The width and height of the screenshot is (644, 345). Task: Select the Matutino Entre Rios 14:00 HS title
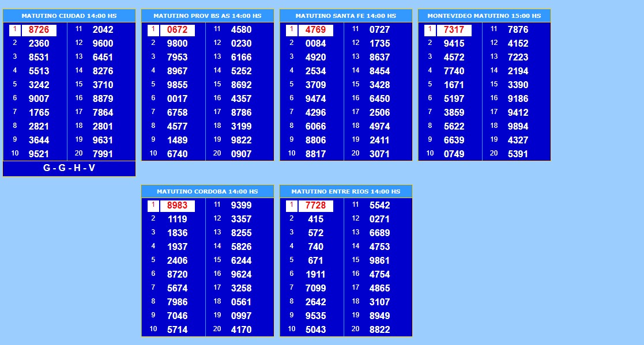[345, 191]
